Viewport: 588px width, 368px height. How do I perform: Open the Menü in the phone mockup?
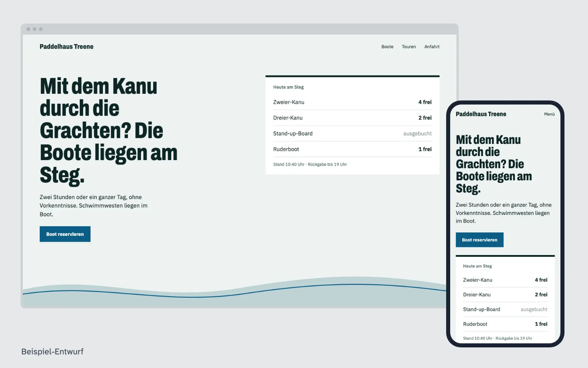click(x=549, y=114)
